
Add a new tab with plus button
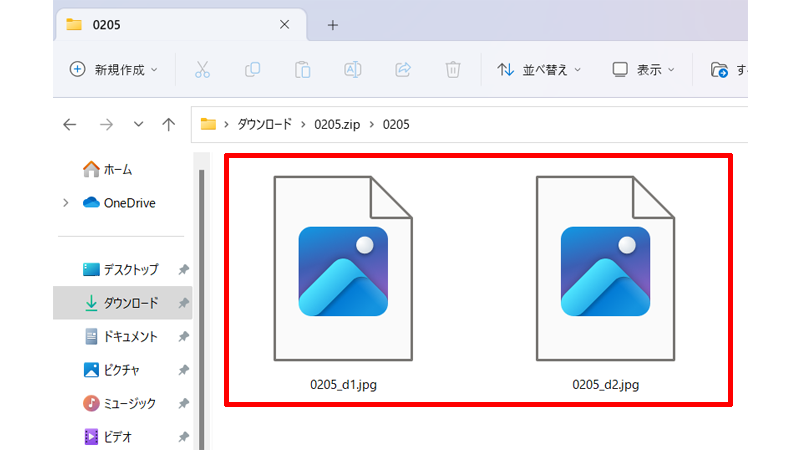pos(333,25)
